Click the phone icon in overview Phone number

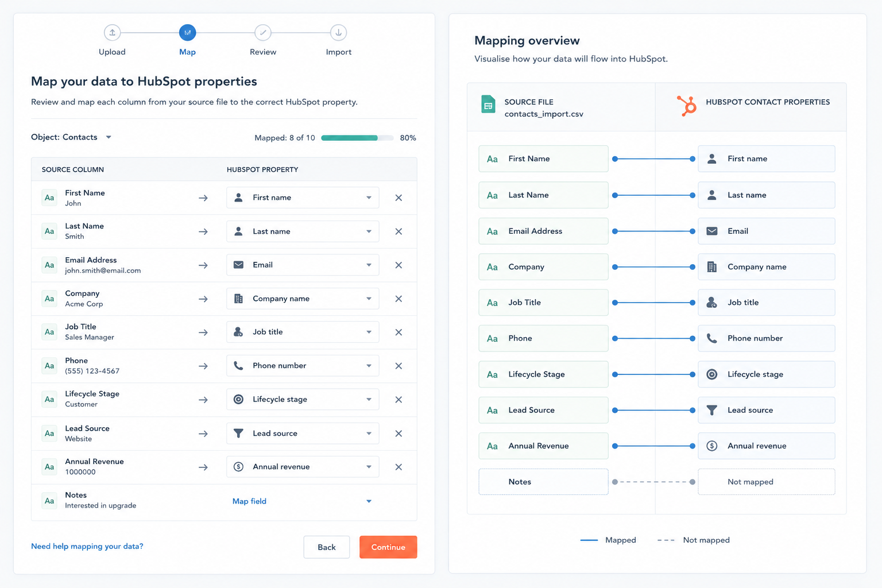[x=712, y=338]
